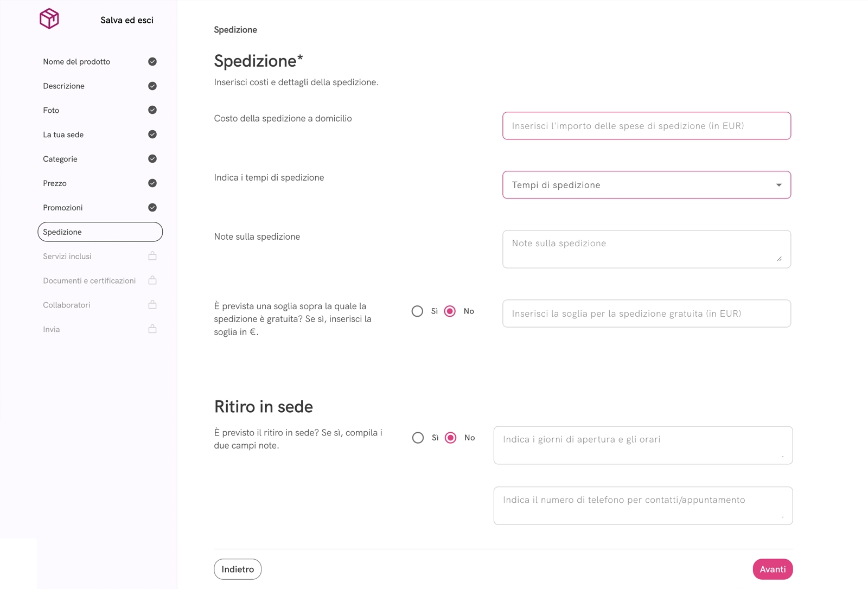Click the lock icon next to Invia

tap(152, 329)
